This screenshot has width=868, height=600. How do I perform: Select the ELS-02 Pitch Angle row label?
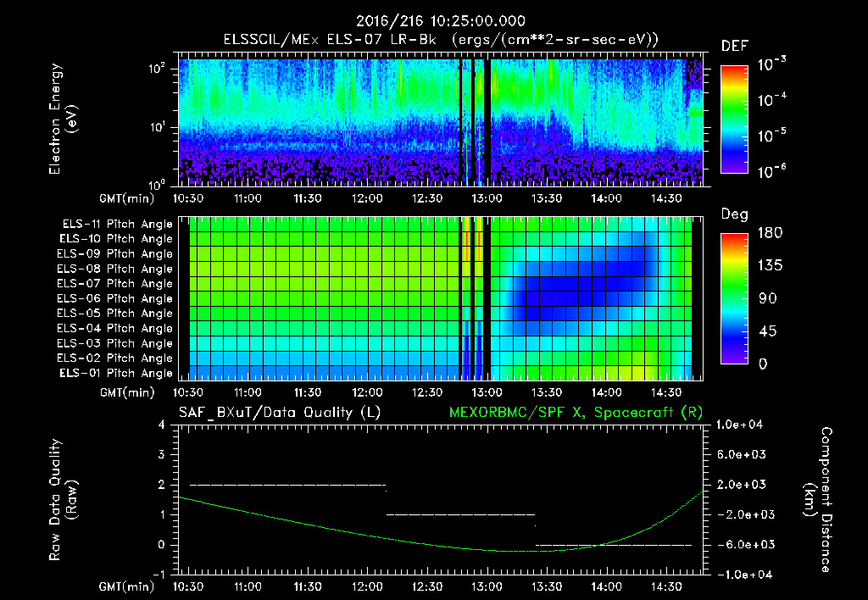coord(115,358)
